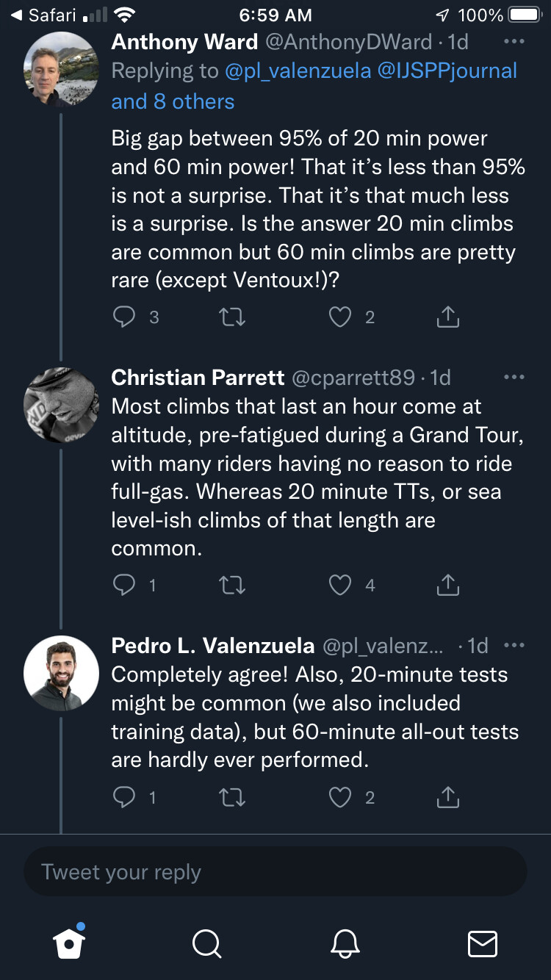The height and width of the screenshot is (980, 551).
Task: Tap the 'and 8 others' link
Action: coord(173,101)
